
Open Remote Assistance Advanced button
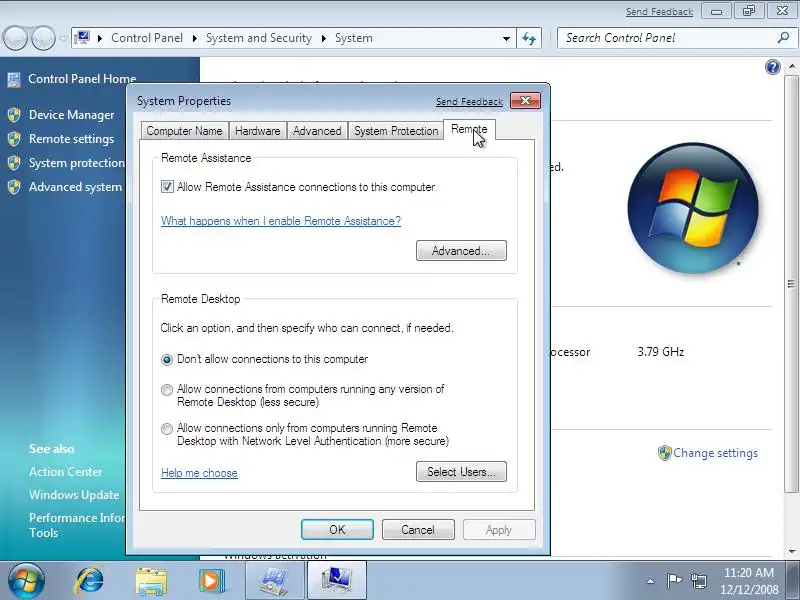click(461, 251)
